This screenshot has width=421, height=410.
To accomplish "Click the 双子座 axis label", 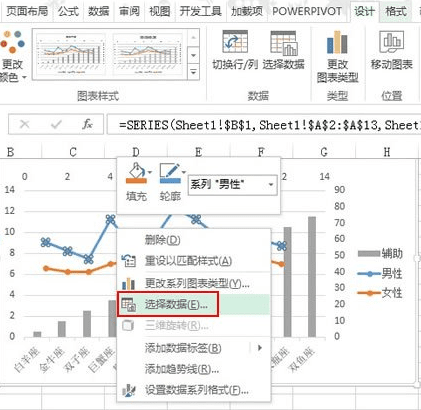I will (77, 359).
